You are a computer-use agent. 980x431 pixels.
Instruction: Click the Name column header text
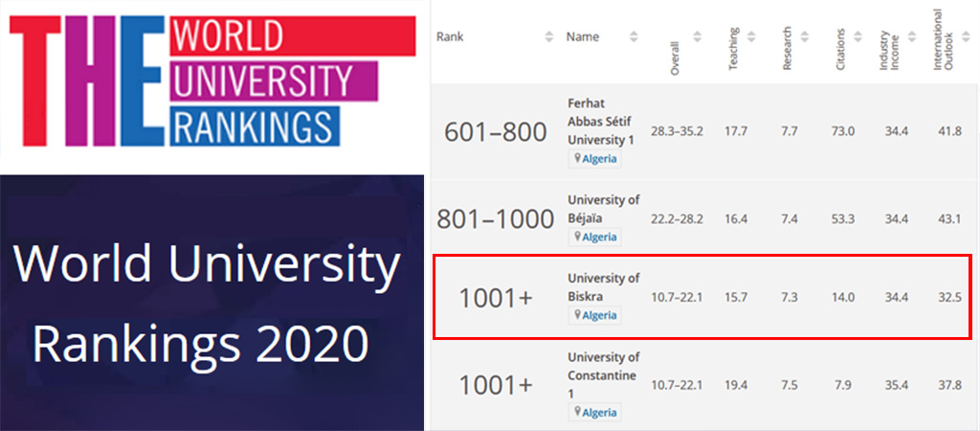pyautogui.click(x=583, y=36)
